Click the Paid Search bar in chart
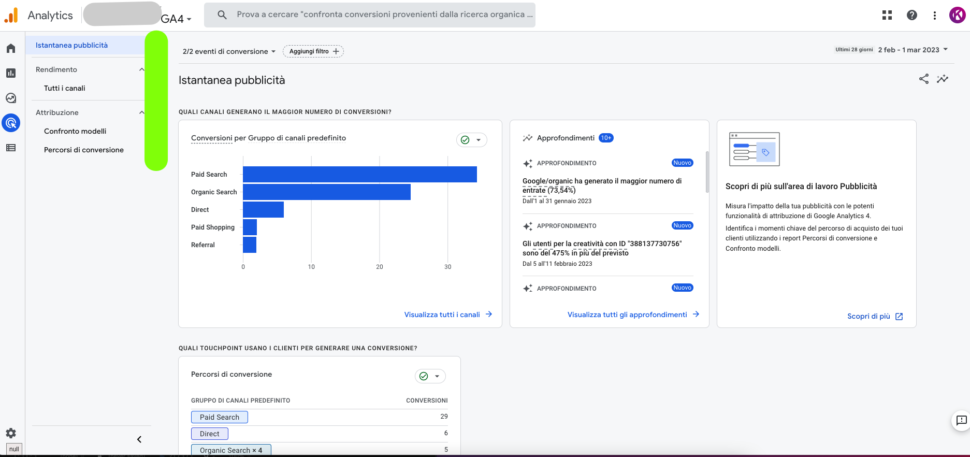 (359, 174)
